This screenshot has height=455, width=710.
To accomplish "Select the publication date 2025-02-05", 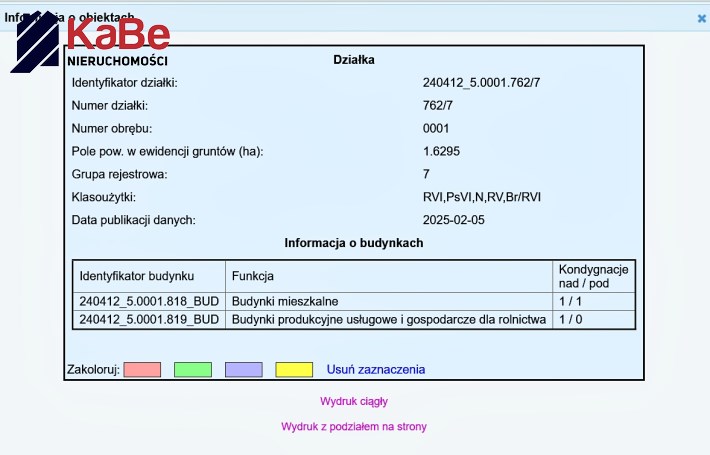I will click(453, 220).
